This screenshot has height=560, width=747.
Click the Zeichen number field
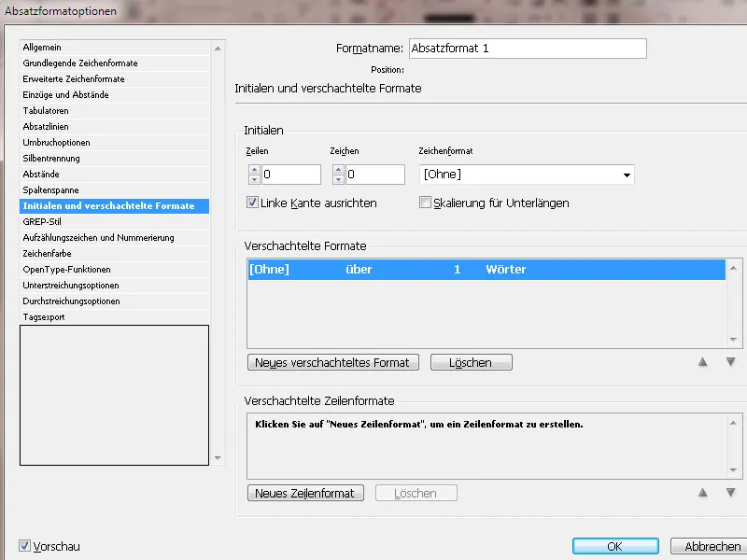point(375,175)
